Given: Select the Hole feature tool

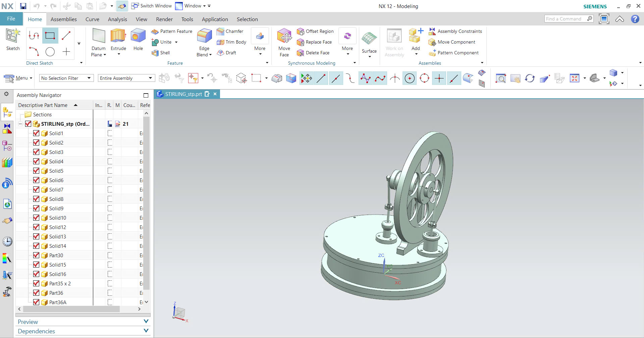Looking at the screenshot, I should click(x=138, y=36).
